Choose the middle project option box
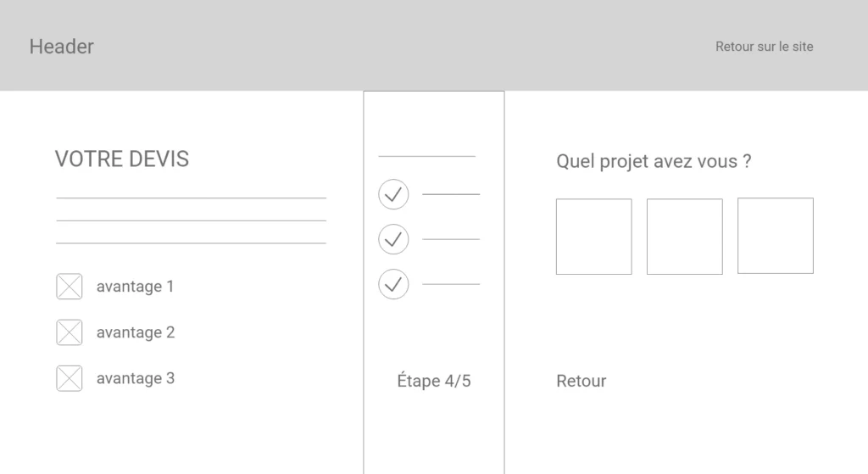This screenshot has width=868, height=474. [x=684, y=237]
